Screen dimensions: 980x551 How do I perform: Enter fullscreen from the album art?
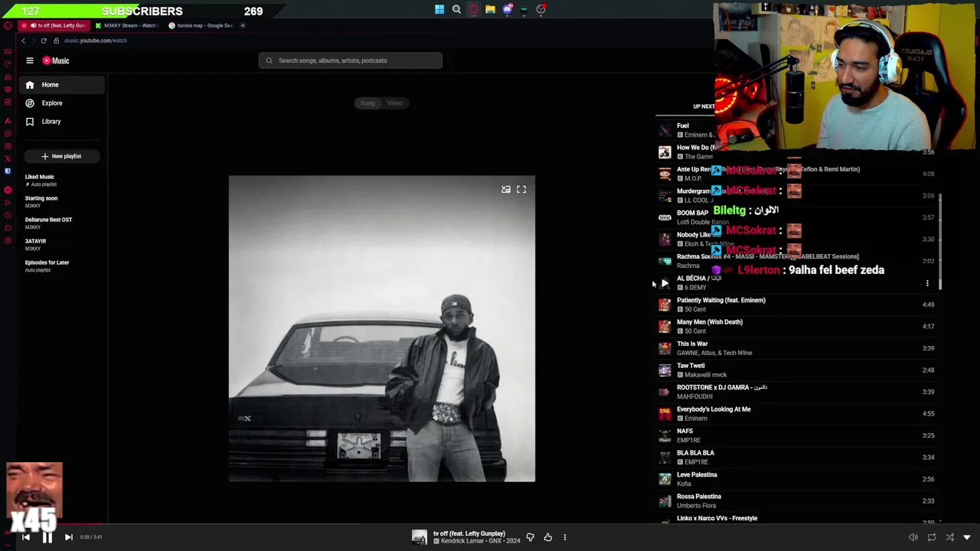pyautogui.click(x=521, y=189)
